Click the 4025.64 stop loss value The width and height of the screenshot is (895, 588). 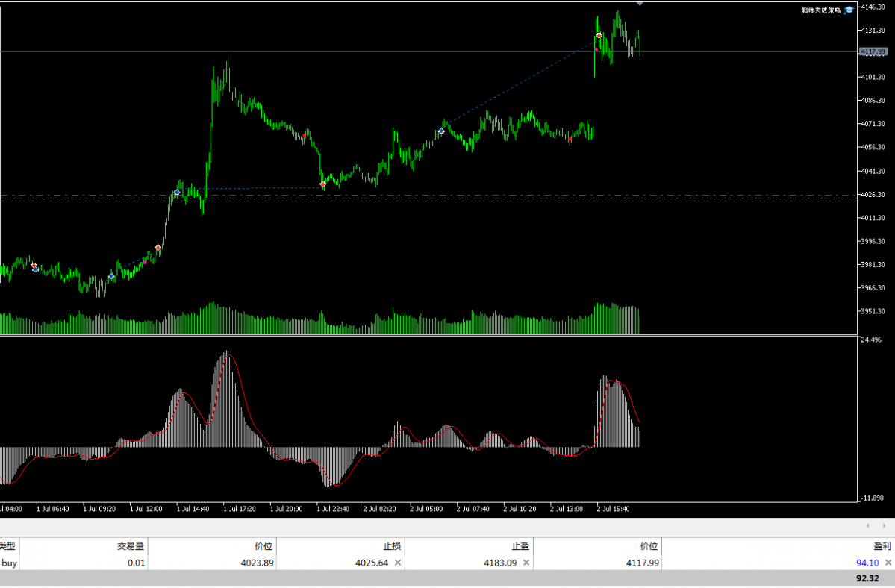click(372, 563)
